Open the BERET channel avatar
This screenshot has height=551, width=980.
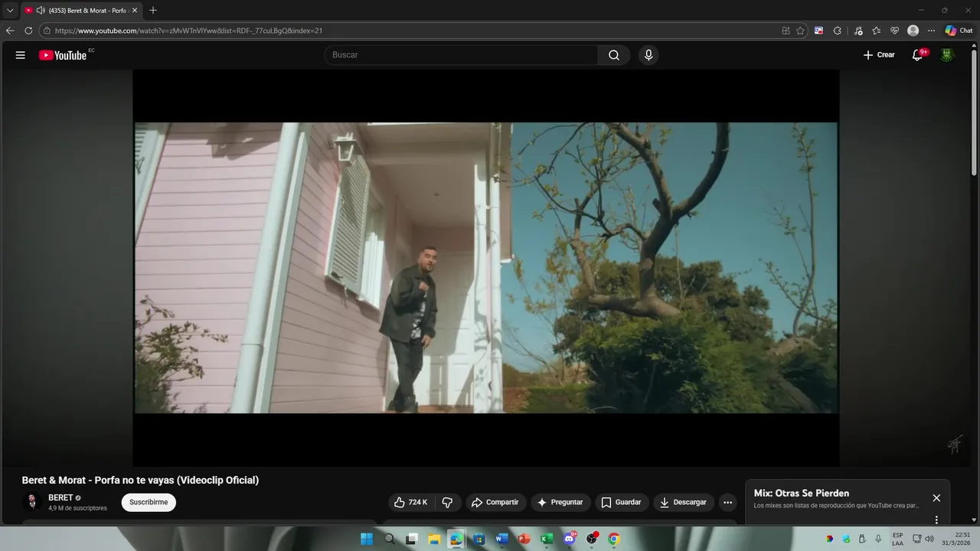(x=32, y=502)
